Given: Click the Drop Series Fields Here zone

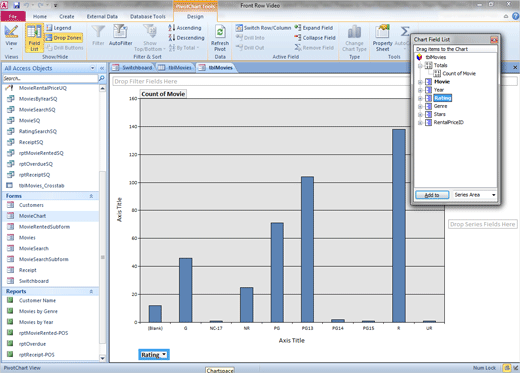Looking at the screenshot, I should [482, 224].
